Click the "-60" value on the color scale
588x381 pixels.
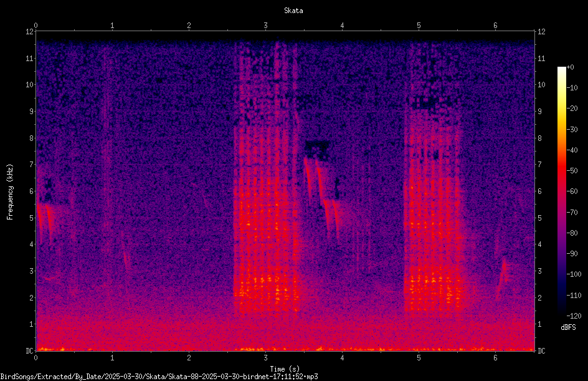572,191
